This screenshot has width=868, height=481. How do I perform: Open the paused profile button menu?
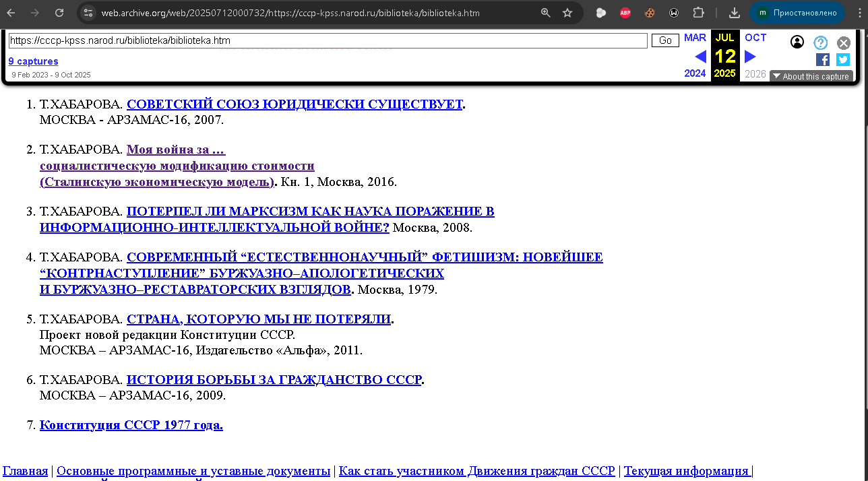click(x=797, y=13)
